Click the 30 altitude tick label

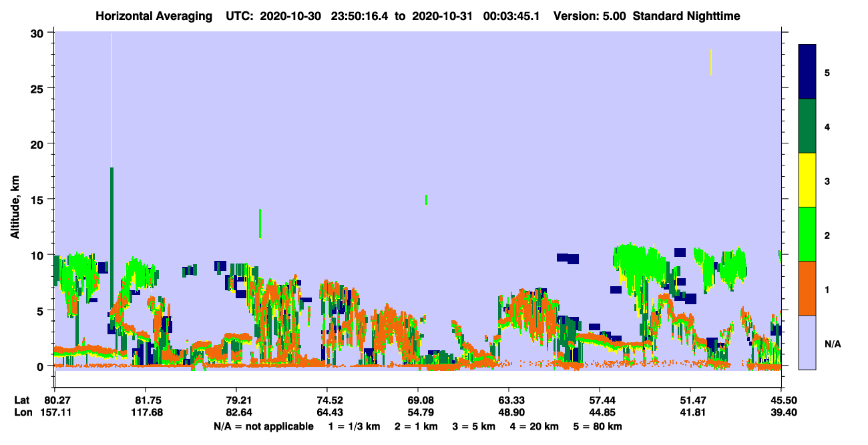coord(39,33)
